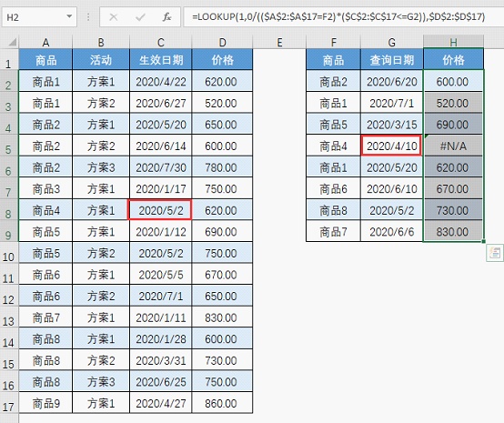This screenshot has width=504, height=423.
Task: Click the 查询日期 header cell
Action: [x=392, y=59]
